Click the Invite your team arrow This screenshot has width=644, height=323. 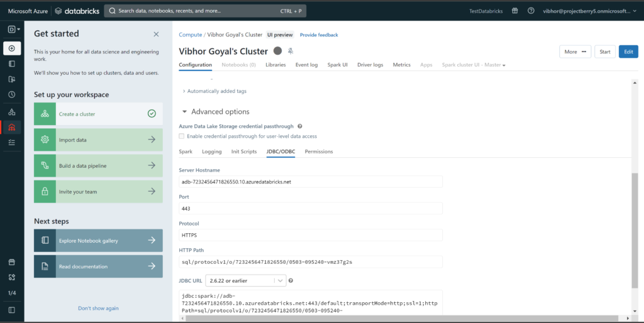pos(152,191)
